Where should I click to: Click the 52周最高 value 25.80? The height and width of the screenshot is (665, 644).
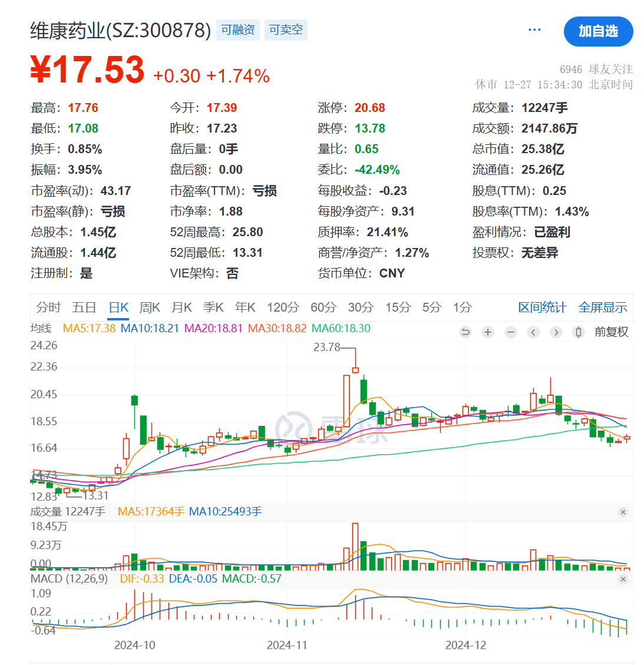(x=247, y=233)
